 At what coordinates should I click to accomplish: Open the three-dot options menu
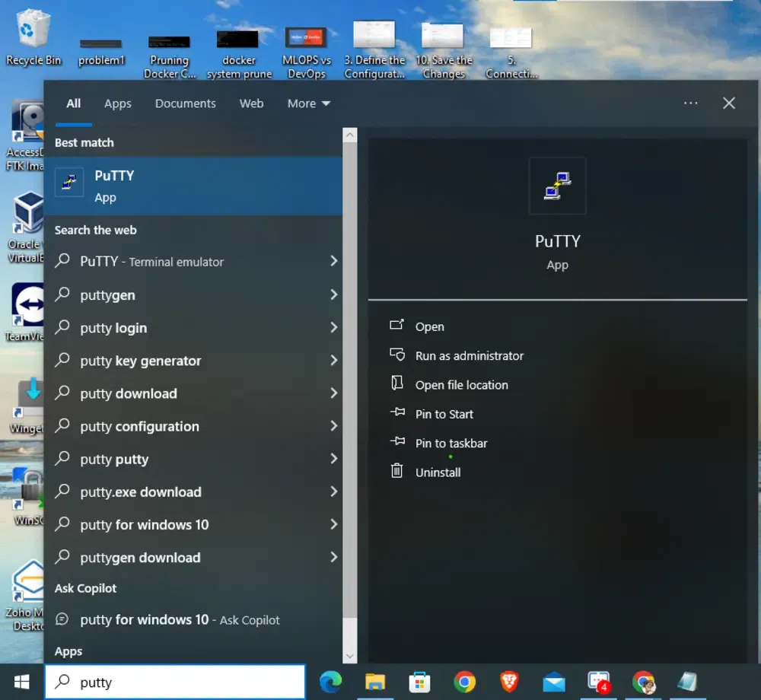[691, 103]
